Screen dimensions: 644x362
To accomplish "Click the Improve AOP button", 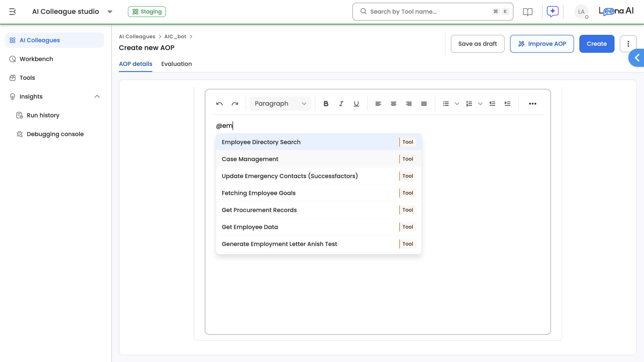I will 542,44.
